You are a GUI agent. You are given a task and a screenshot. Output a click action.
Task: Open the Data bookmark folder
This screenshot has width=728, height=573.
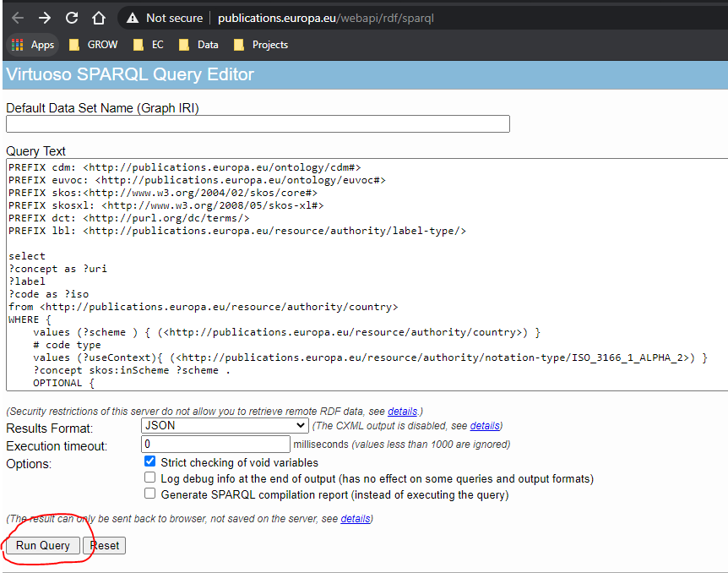[x=198, y=45]
